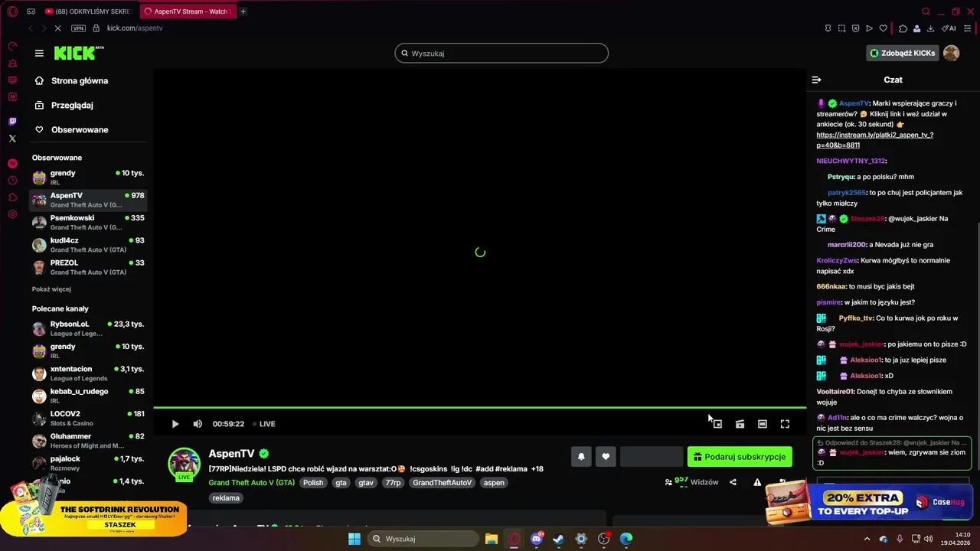Enter fullscreen mode in the player

[x=785, y=424]
